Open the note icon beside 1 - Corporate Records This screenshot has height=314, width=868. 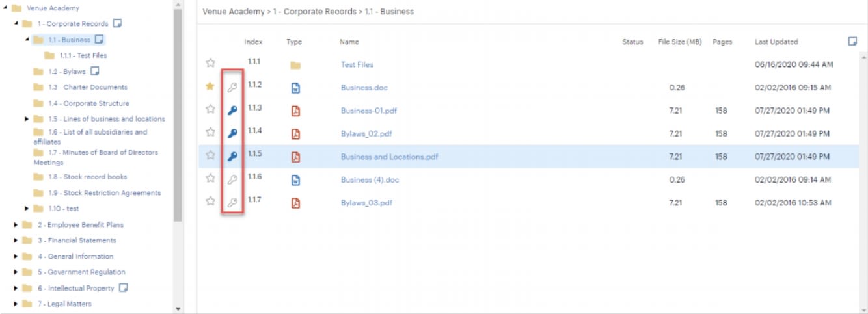[x=117, y=23]
